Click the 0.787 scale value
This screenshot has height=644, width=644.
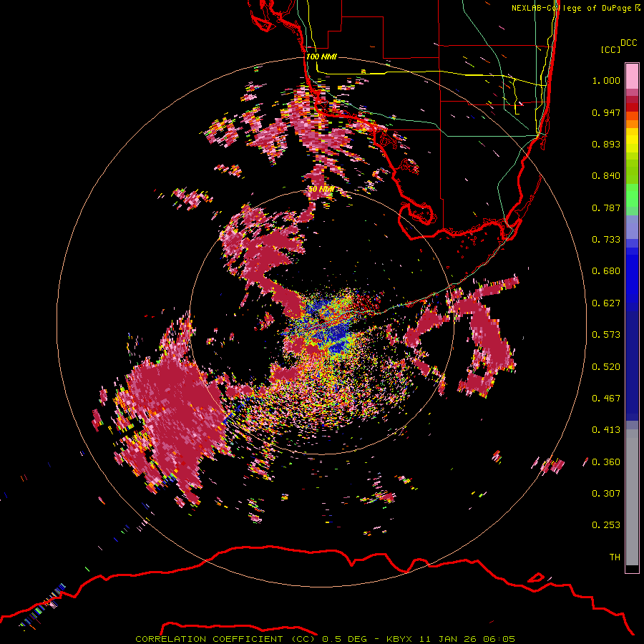606,208
